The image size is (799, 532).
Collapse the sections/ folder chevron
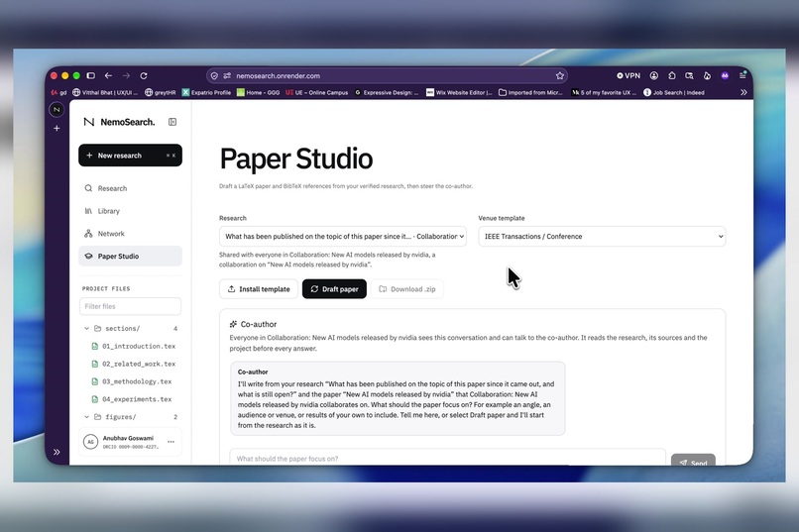coord(86,328)
